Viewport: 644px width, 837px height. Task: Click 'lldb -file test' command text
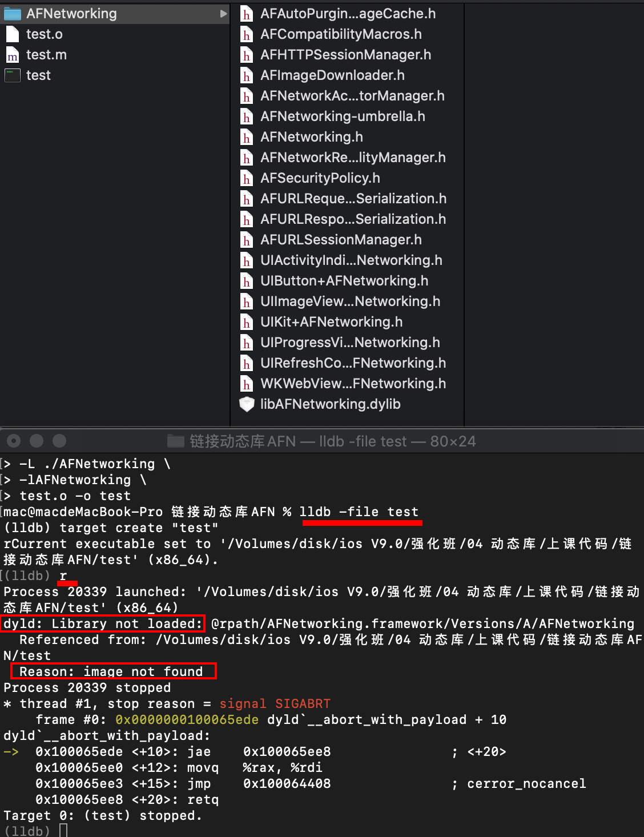pos(359,512)
